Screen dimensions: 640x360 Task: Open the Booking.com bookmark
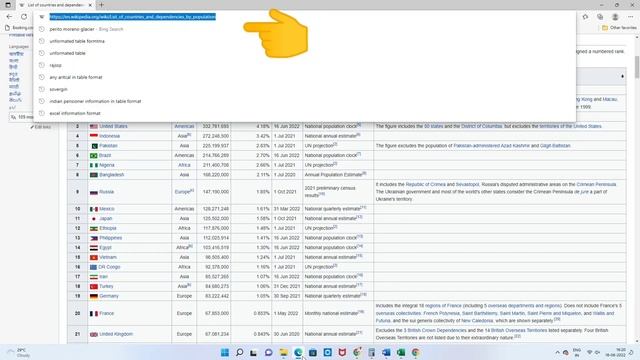click(19, 28)
